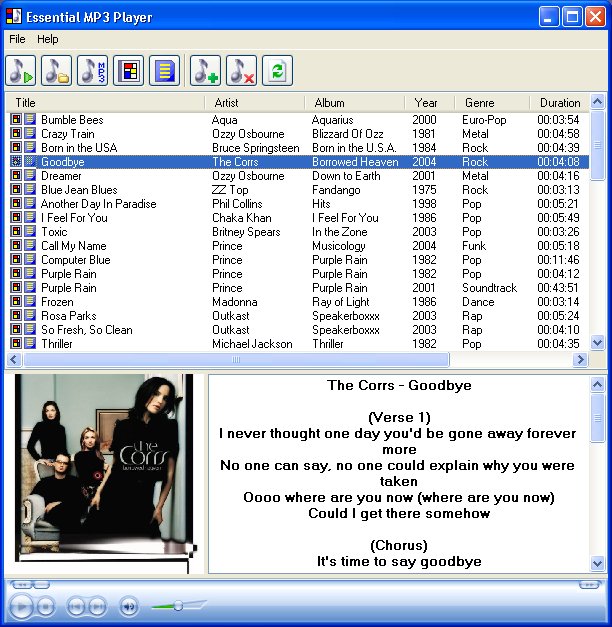Adjust the green volume slider
Viewport: 612px width, 627px height.
[178, 606]
